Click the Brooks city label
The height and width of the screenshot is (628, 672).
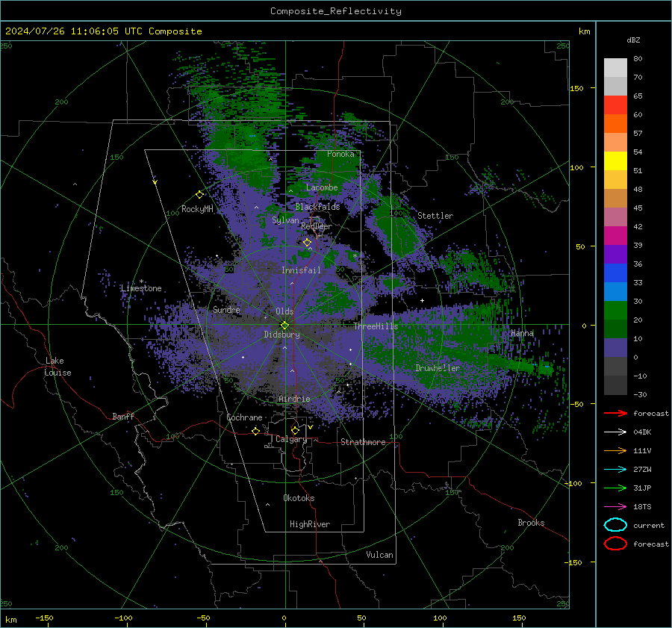coord(531,523)
